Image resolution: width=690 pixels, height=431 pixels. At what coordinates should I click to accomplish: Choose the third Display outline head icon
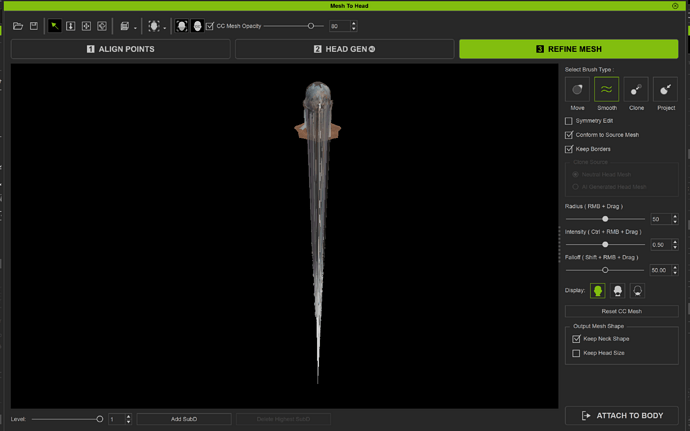click(638, 291)
